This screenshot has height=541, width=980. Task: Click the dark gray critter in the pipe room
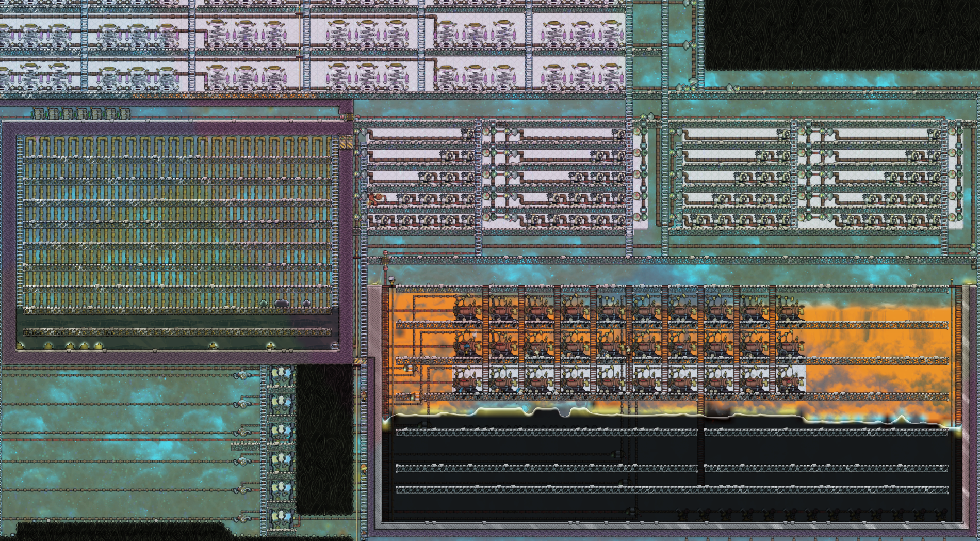[282, 304]
